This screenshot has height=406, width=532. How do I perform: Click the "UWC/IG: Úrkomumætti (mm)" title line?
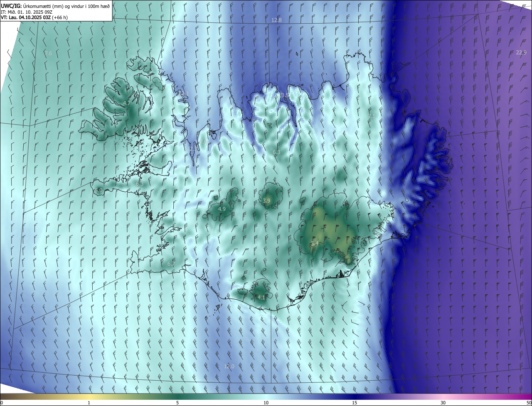pyautogui.click(x=55, y=6)
